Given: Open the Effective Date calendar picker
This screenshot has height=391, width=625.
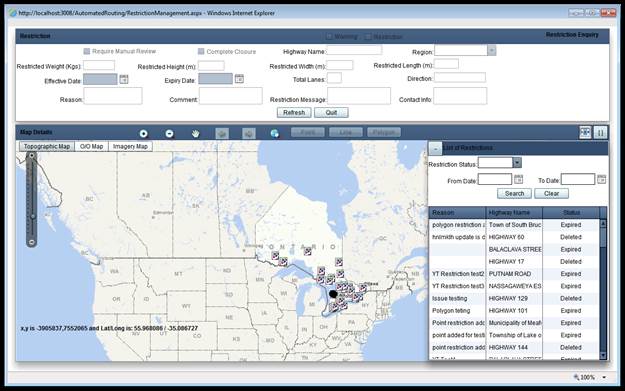Looking at the screenshot, I should pyautogui.click(x=124, y=79).
